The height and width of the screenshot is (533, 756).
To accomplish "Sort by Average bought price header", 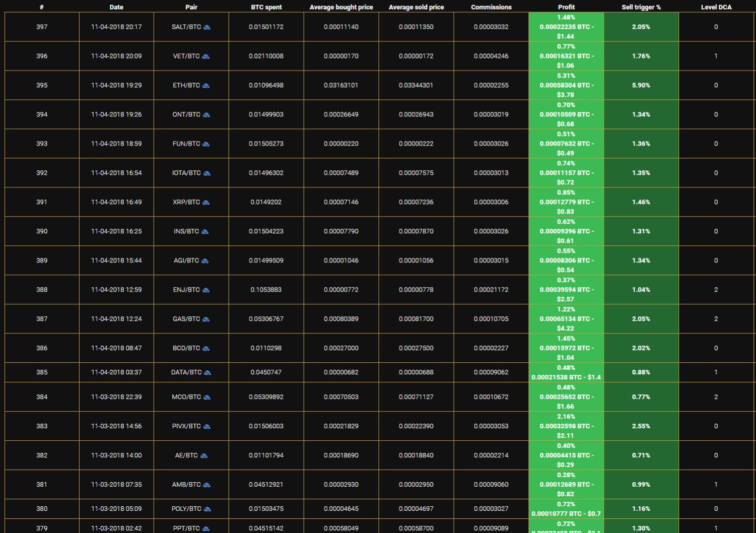I will coord(341,7).
